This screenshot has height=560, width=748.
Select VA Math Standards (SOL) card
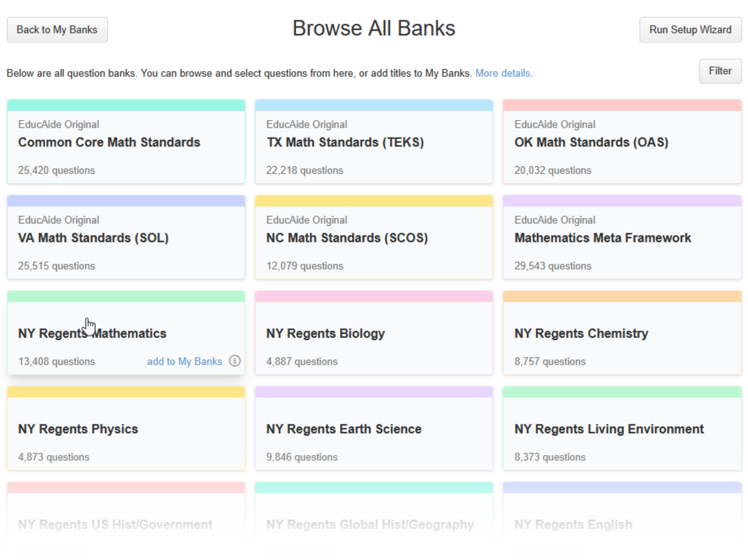[126, 237]
